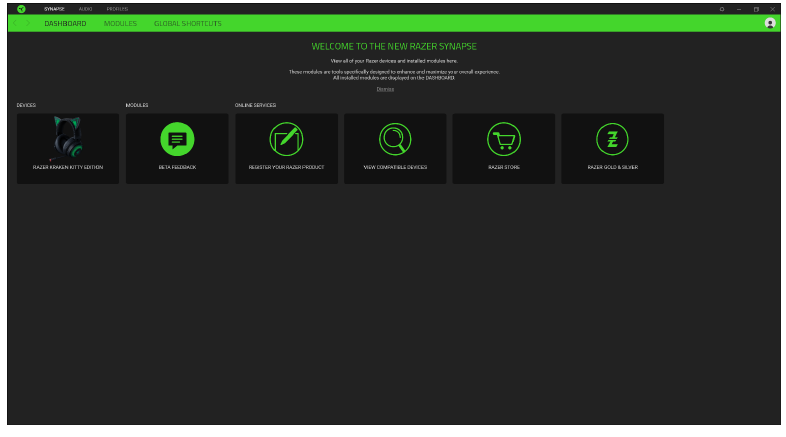Switch to the Dashboard tab
The height and width of the screenshot is (437, 786).
click(x=65, y=24)
